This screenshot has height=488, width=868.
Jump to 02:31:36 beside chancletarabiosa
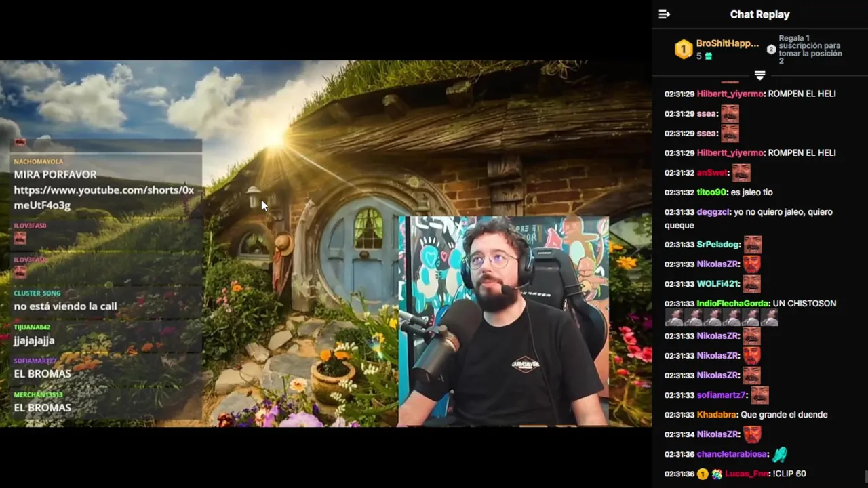coord(679,454)
